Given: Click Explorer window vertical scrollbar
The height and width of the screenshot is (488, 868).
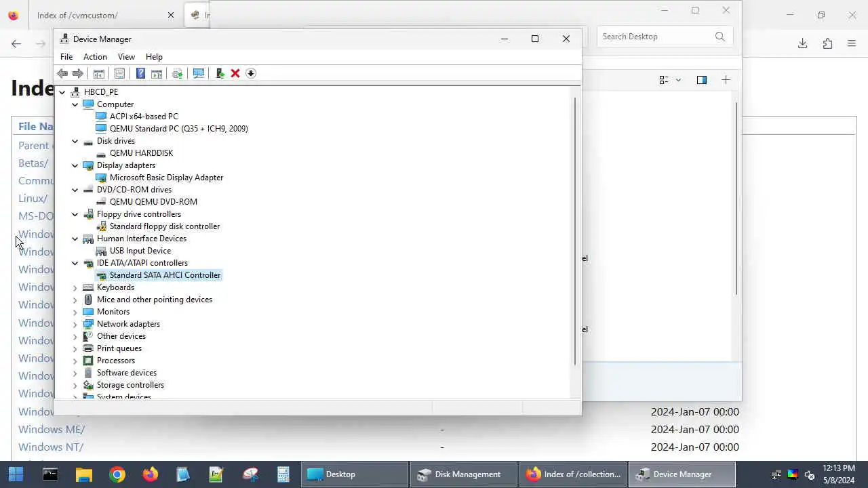Looking at the screenshot, I should click(x=736, y=197).
